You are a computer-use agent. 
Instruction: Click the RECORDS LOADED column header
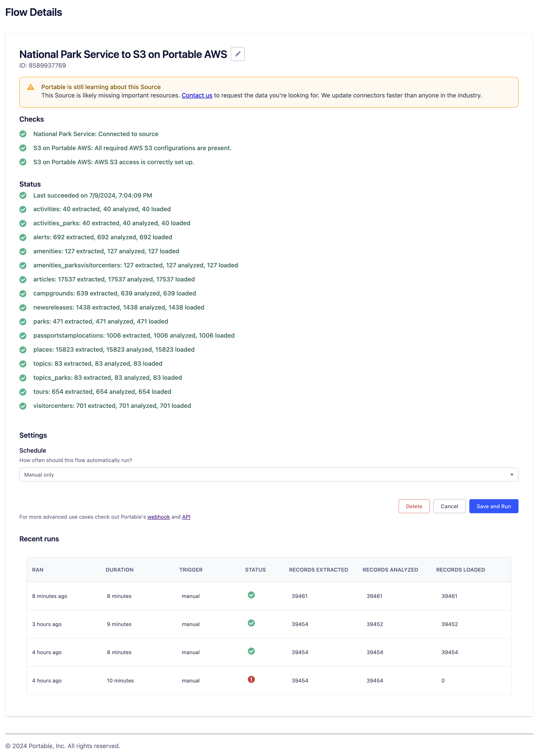point(460,570)
